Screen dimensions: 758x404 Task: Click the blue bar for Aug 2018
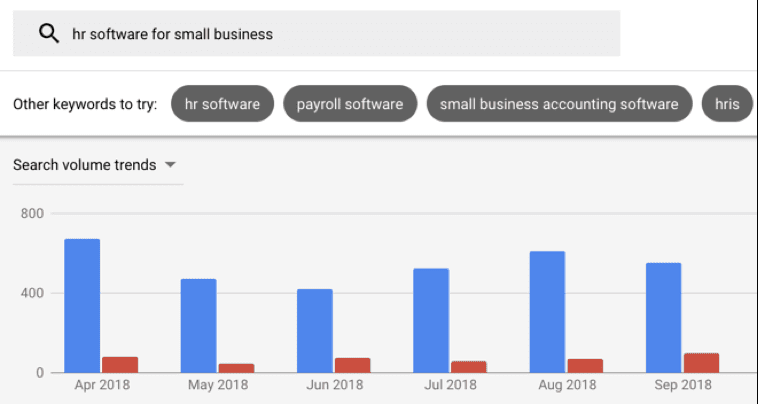(547, 311)
